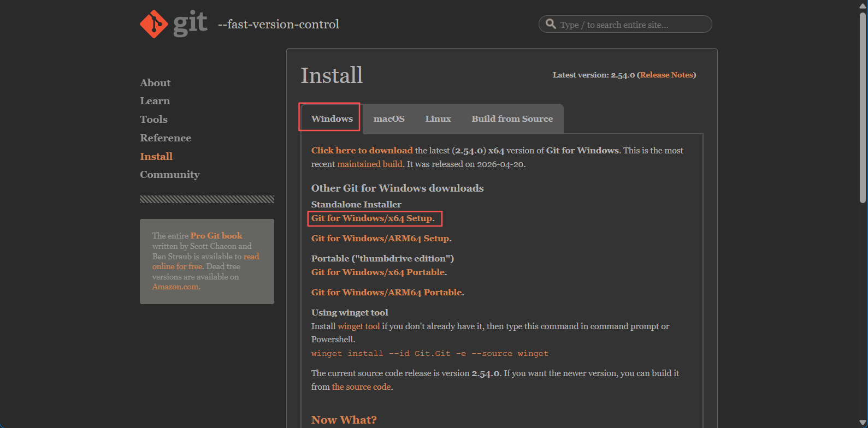
Task: Click the scrollbar down arrow
Action: point(863,422)
